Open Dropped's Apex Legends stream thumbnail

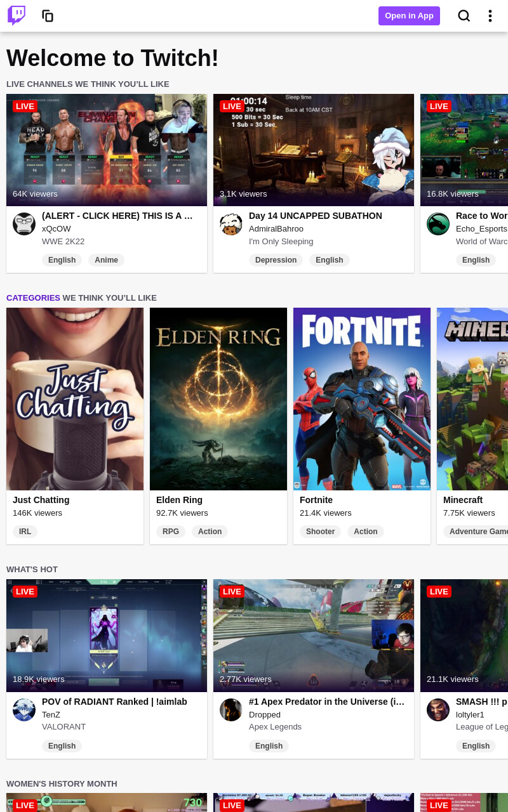pos(314,636)
